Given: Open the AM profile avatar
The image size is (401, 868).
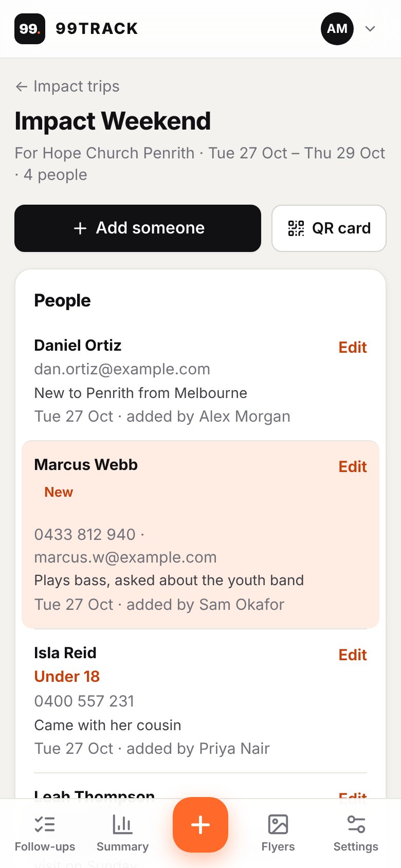Looking at the screenshot, I should coord(337,29).
